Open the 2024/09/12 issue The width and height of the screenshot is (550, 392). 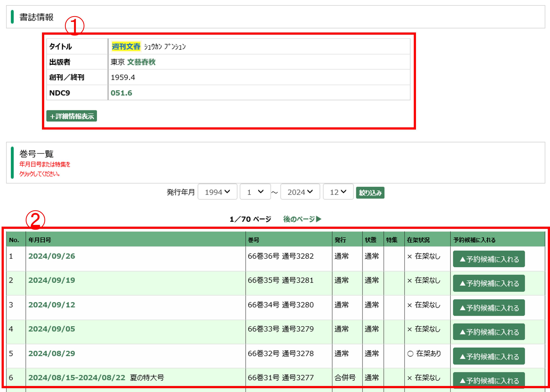point(52,305)
